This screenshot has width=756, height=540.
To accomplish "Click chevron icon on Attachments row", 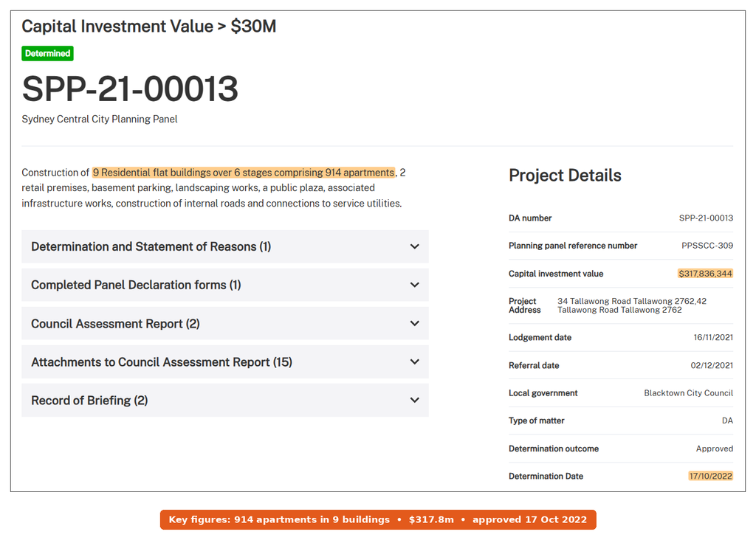I will (x=415, y=361).
